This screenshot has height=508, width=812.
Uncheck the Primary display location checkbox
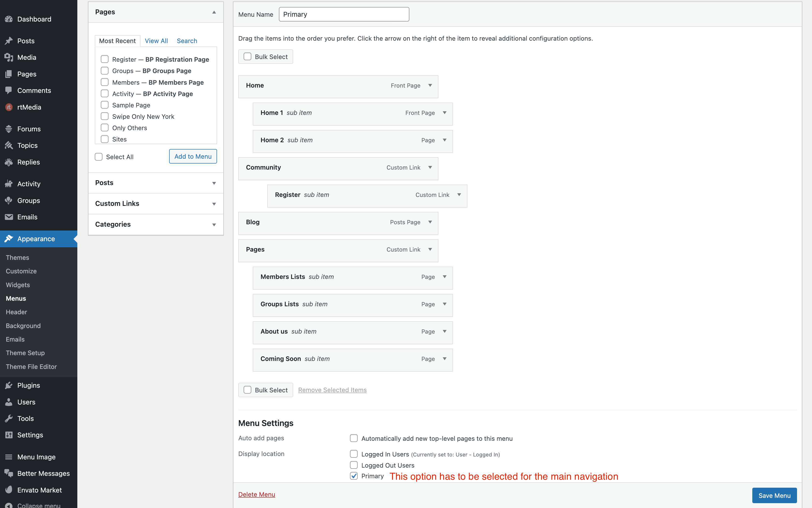354,476
